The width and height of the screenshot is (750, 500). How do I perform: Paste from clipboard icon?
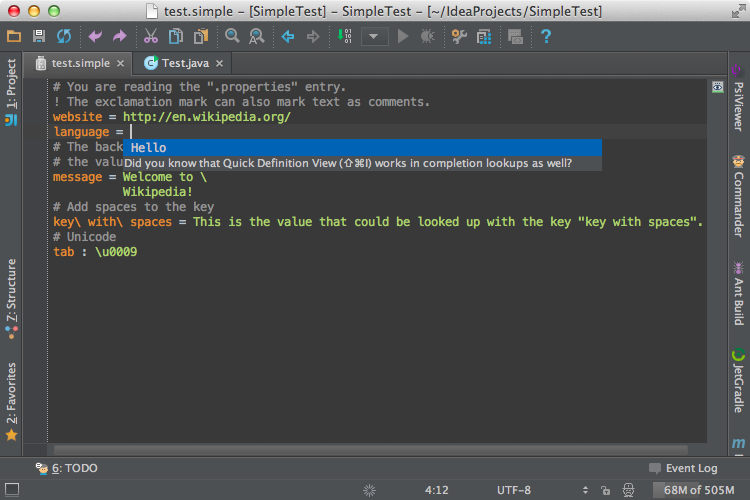point(201,36)
